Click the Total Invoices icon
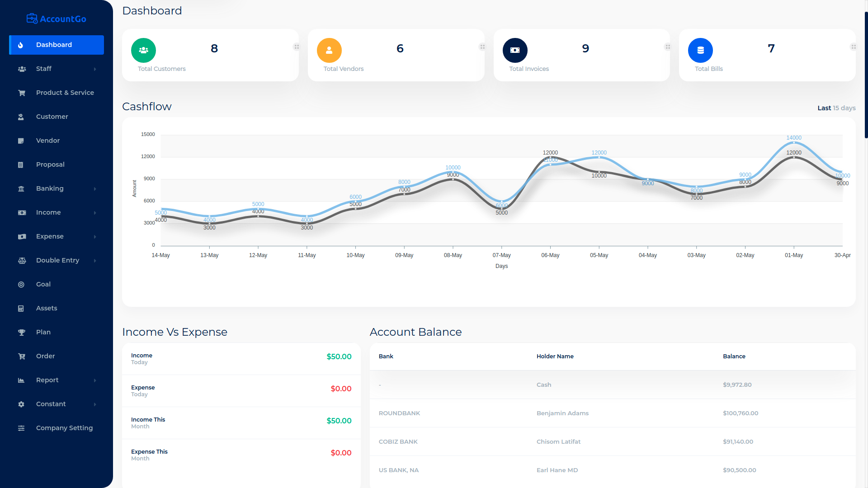This screenshot has width=868, height=488. tap(515, 50)
